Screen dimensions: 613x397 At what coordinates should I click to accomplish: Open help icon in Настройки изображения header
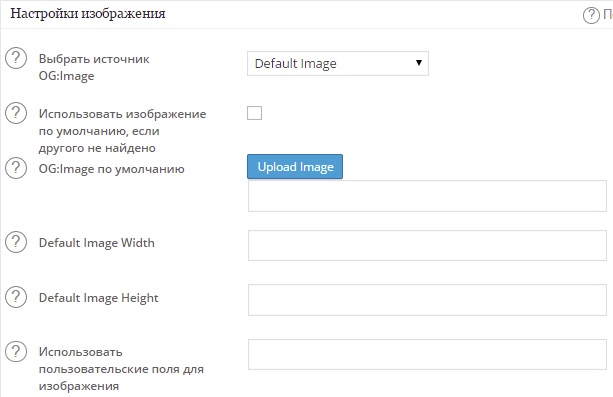click(591, 15)
